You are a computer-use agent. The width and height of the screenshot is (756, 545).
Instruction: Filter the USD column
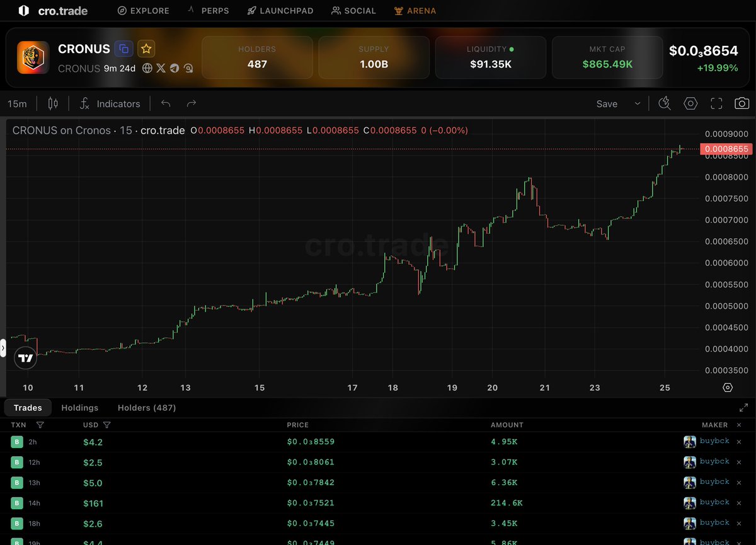point(106,425)
